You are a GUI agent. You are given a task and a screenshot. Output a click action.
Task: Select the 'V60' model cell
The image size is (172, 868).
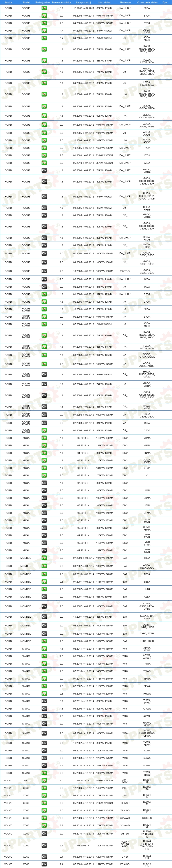coord(26,780)
